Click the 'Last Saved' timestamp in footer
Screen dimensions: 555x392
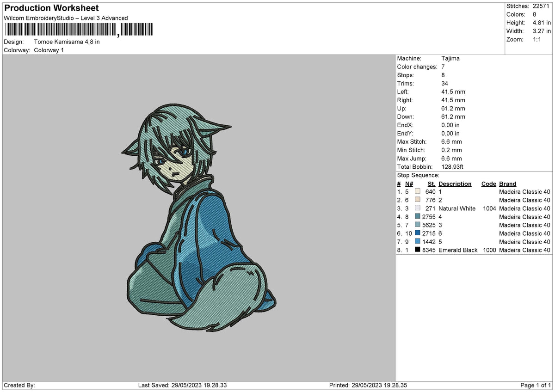(x=183, y=385)
